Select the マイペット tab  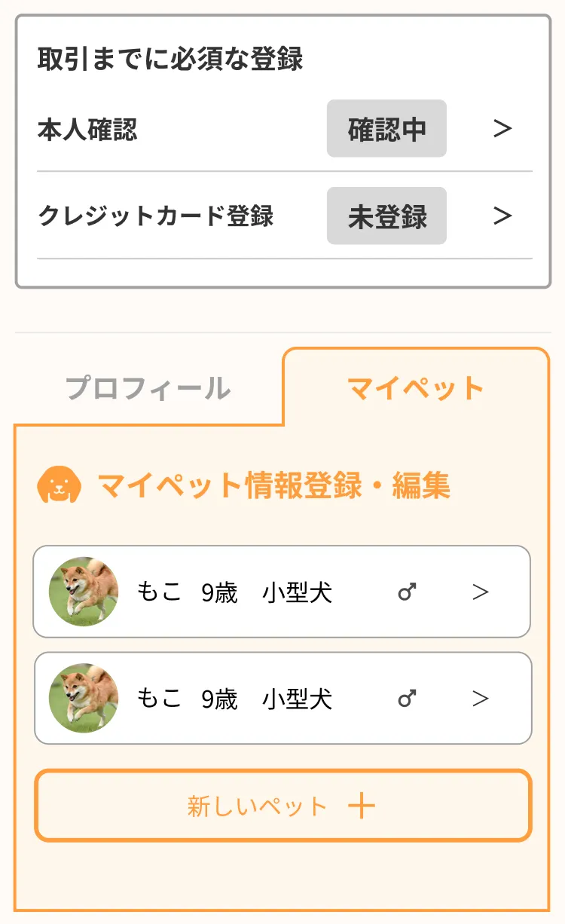click(415, 388)
